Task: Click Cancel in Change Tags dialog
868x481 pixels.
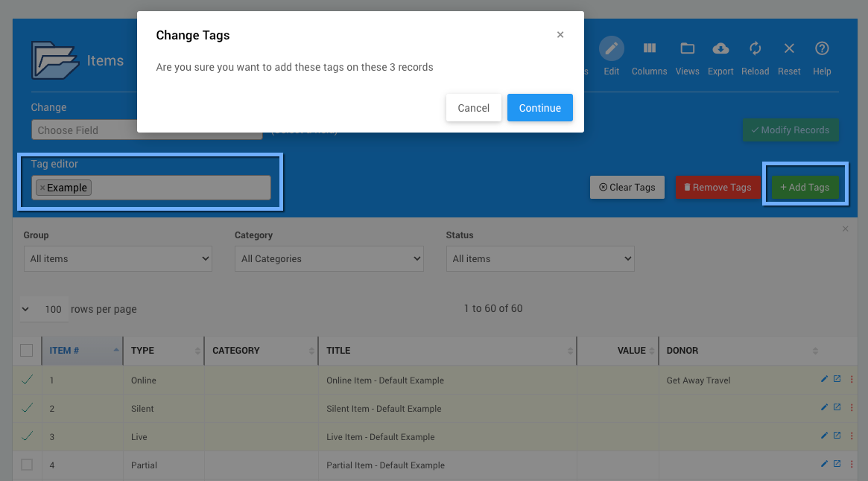Action: click(x=473, y=108)
